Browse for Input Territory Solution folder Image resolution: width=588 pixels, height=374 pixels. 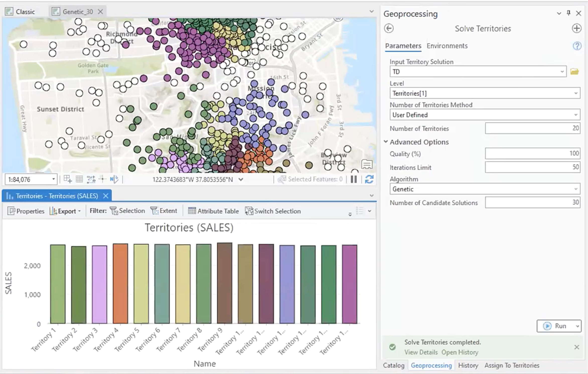(574, 72)
